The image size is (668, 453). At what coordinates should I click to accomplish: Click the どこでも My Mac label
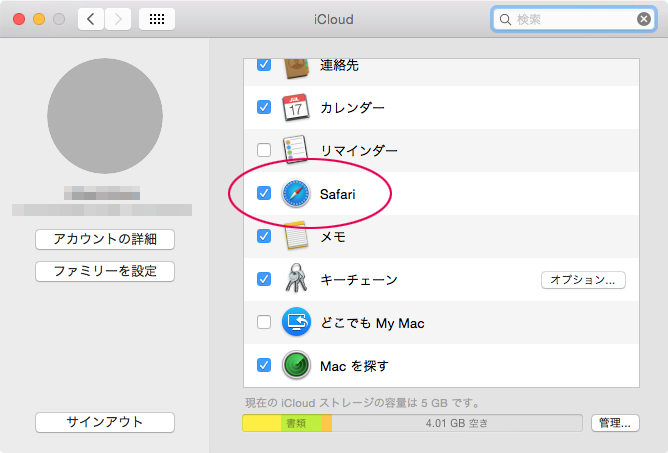tap(372, 323)
